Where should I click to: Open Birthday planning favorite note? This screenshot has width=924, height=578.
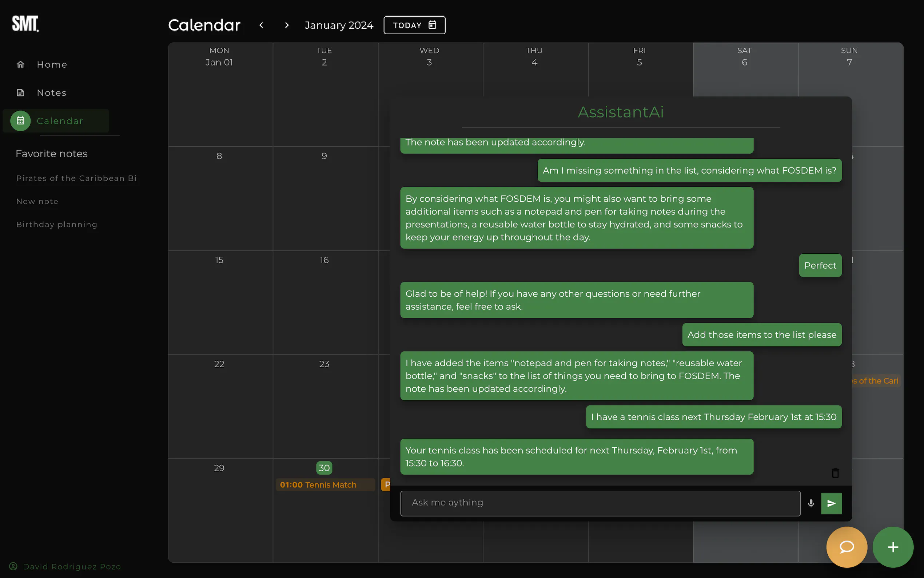tap(56, 225)
